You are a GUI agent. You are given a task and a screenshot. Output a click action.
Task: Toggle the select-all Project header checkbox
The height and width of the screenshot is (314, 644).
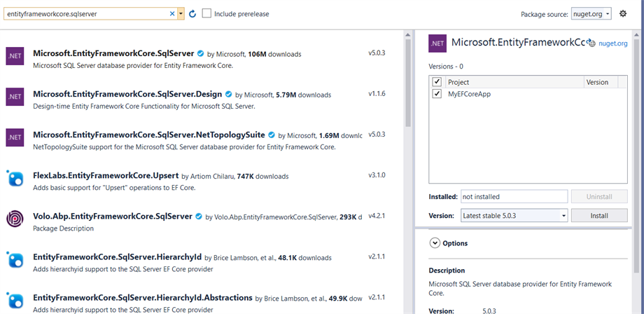[437, 82]
